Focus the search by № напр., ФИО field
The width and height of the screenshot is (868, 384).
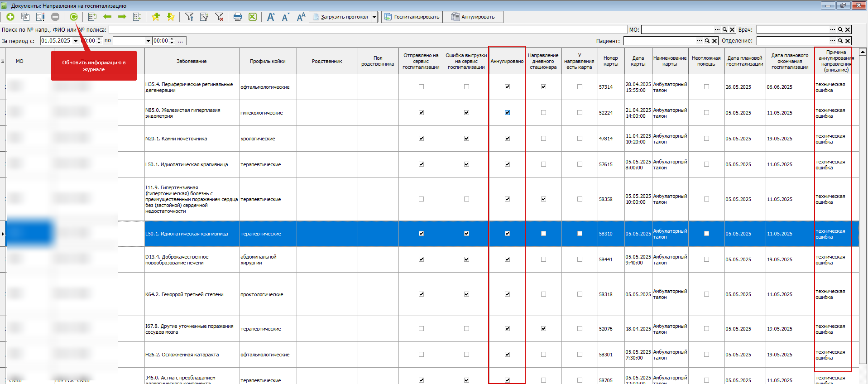point(368,29)
